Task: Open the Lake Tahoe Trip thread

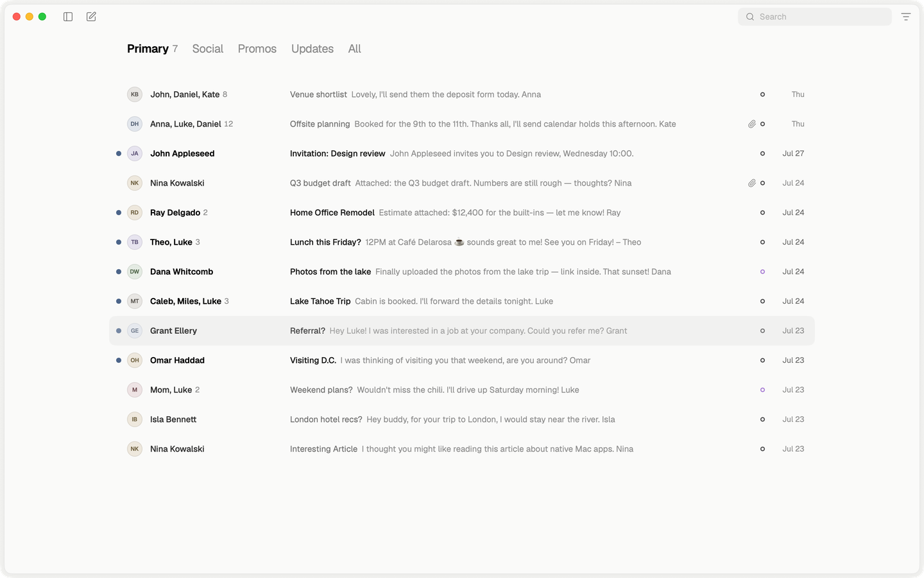Action: 462,301
